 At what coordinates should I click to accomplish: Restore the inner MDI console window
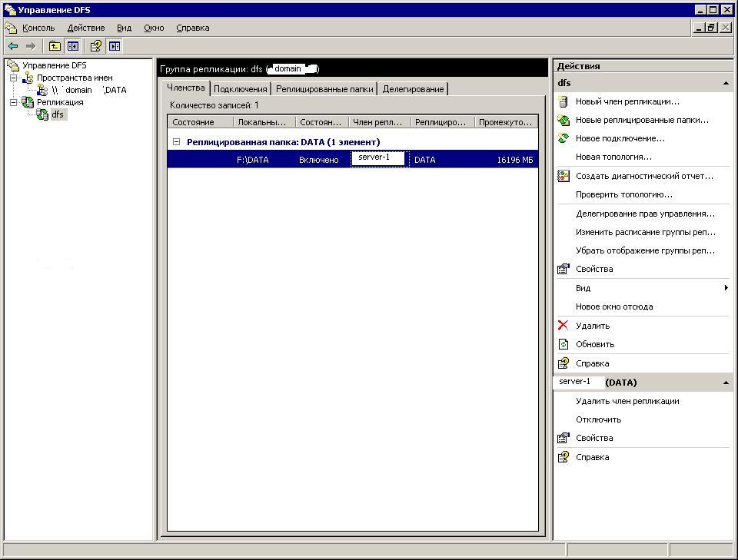coord(712,28)
